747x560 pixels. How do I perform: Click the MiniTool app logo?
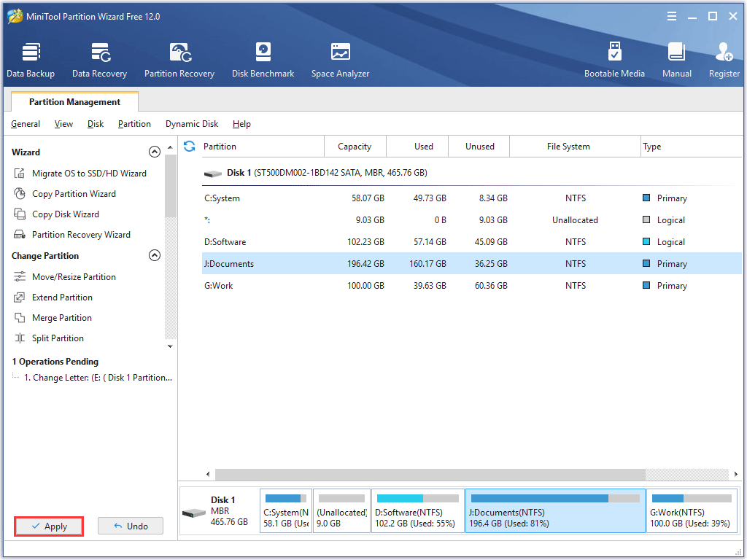(15, 16)
